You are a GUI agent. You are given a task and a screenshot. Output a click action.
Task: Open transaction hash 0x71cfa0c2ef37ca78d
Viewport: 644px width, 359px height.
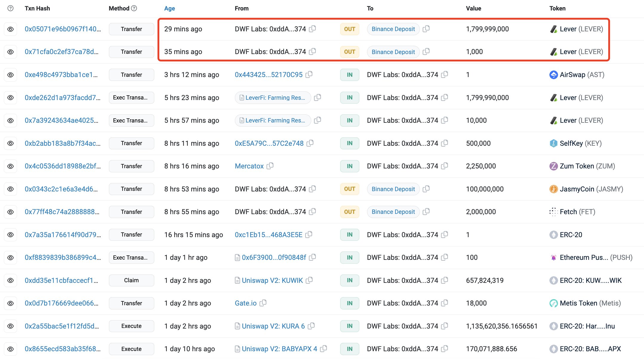(61, 52)
